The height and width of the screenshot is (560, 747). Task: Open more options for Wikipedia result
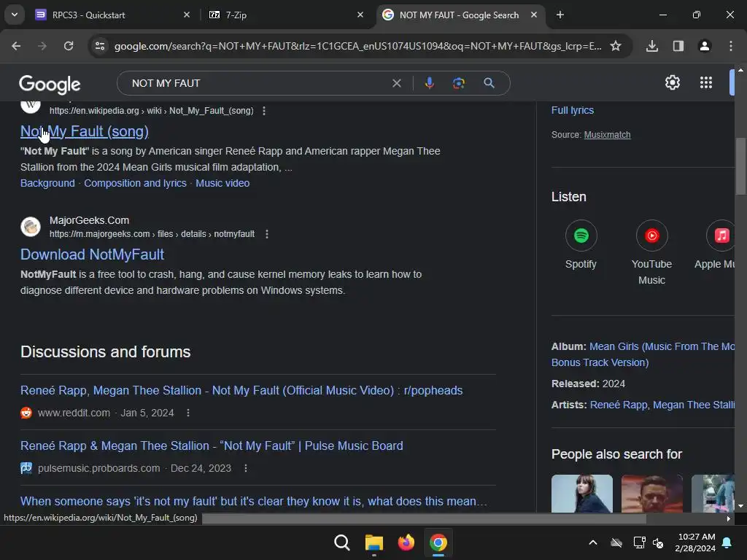tap(264, 111)
